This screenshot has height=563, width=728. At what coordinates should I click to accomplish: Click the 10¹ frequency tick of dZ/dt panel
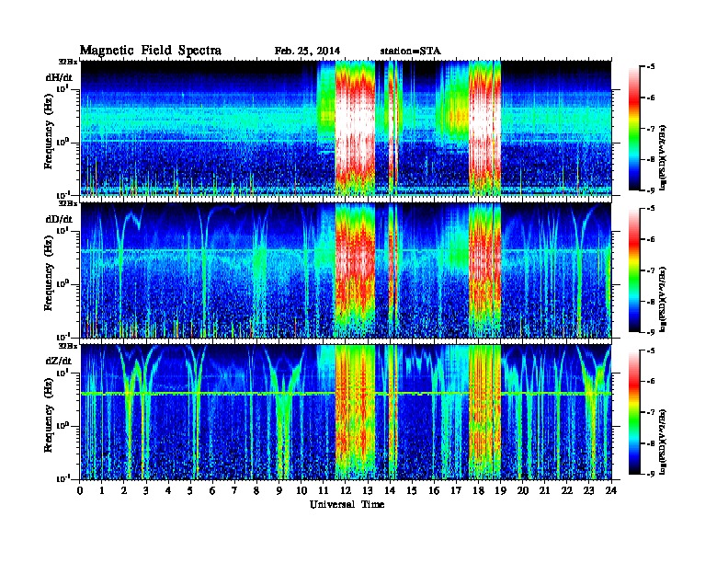point(63,373)
